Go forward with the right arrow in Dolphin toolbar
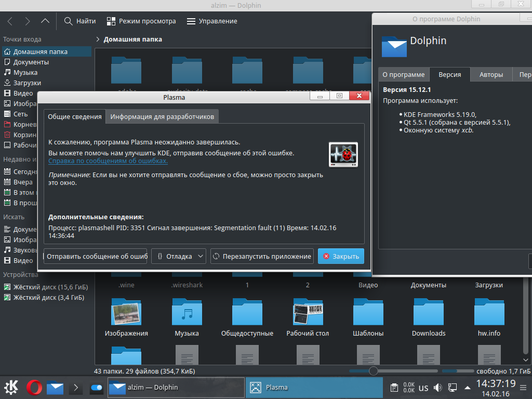The height and width of the screenshot is (399, 532). point(28,21)
